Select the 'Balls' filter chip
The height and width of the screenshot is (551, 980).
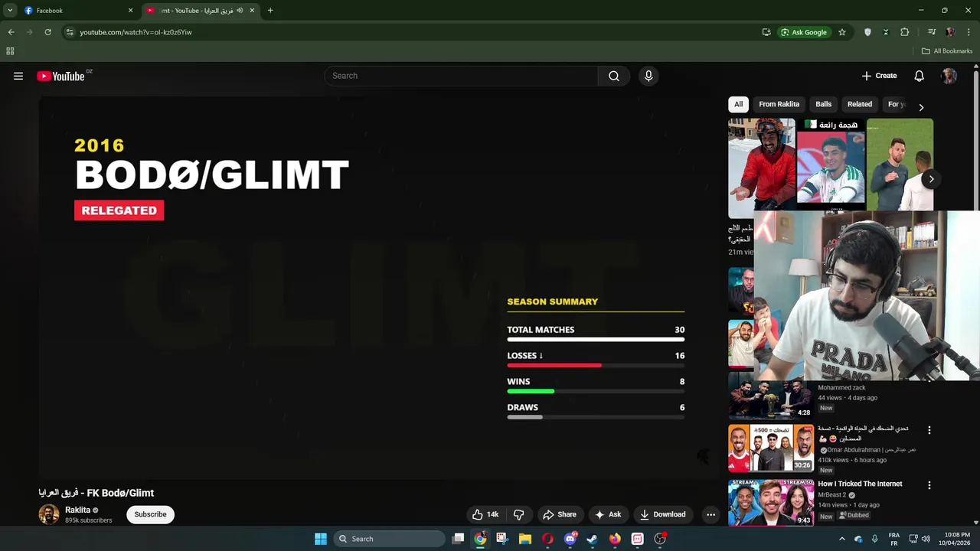click(x=824, y=104)
